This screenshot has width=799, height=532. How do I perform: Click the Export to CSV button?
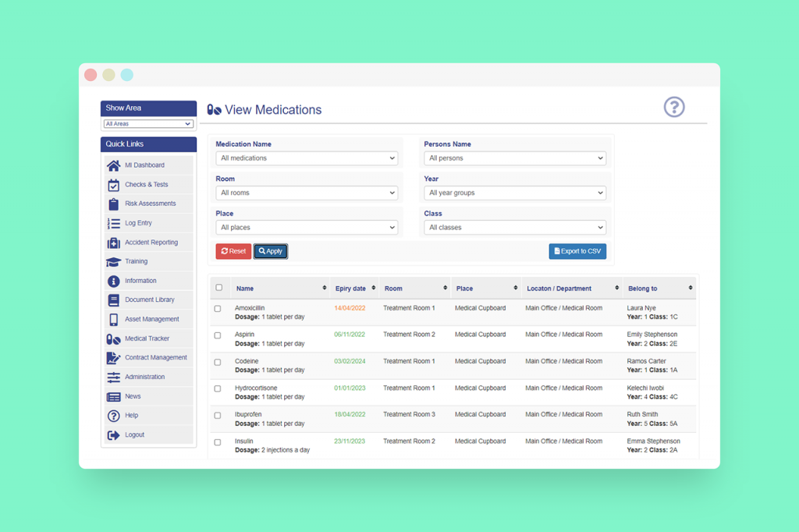pos(577,251)
